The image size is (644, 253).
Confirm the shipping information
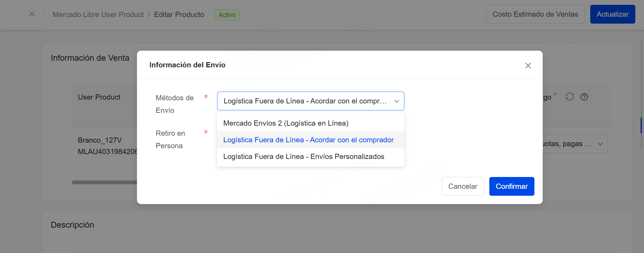pos(512,186)
